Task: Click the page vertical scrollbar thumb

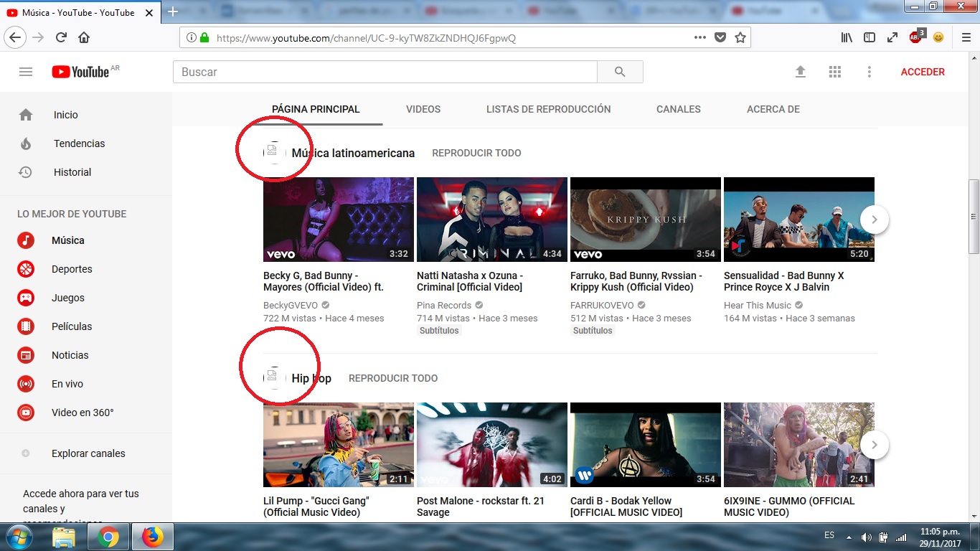Action: pyautogui.click(x=974, y=216)
